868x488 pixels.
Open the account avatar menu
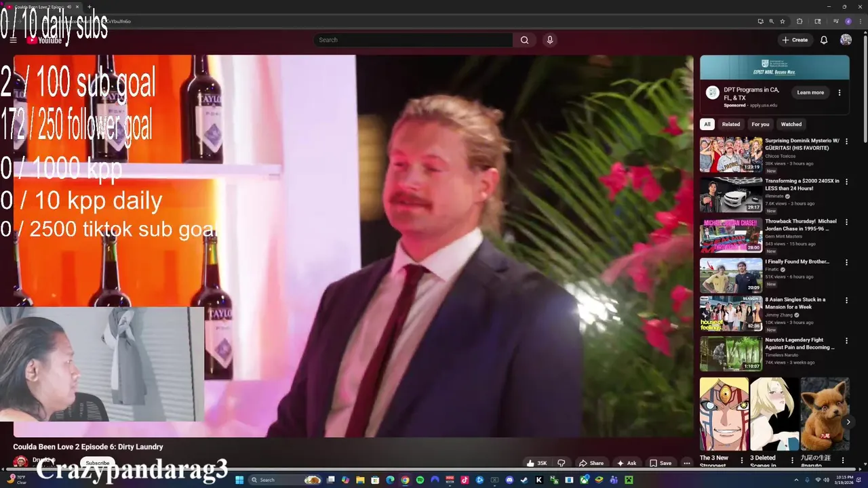click(846, 40)
